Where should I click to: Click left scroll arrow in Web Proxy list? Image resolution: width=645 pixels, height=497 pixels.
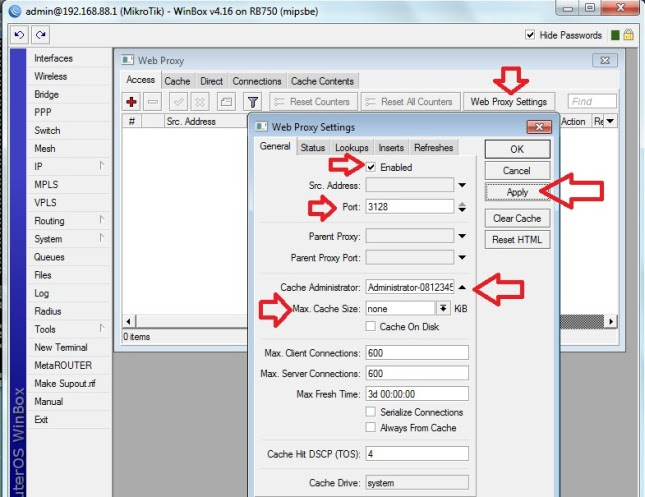tap(129, 321)
